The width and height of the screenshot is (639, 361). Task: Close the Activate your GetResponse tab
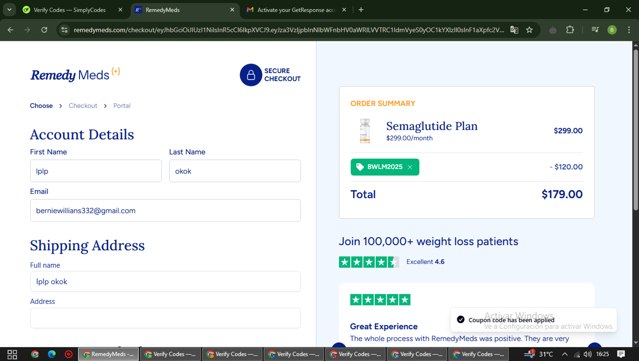click(344, 10)
